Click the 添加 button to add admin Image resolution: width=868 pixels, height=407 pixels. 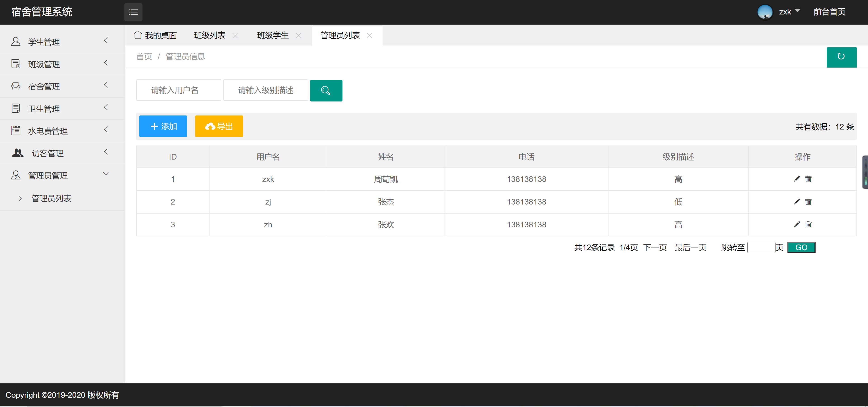tap(163, 126)
